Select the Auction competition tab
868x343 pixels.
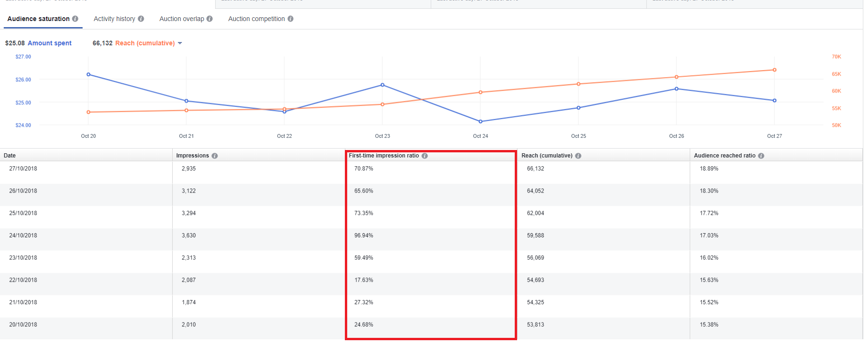tap(256, 19)
